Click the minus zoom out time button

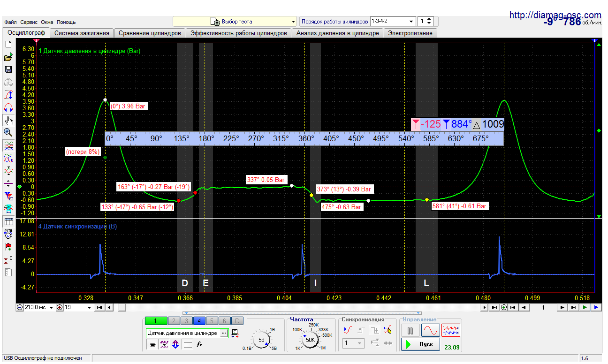click(20, 308)
